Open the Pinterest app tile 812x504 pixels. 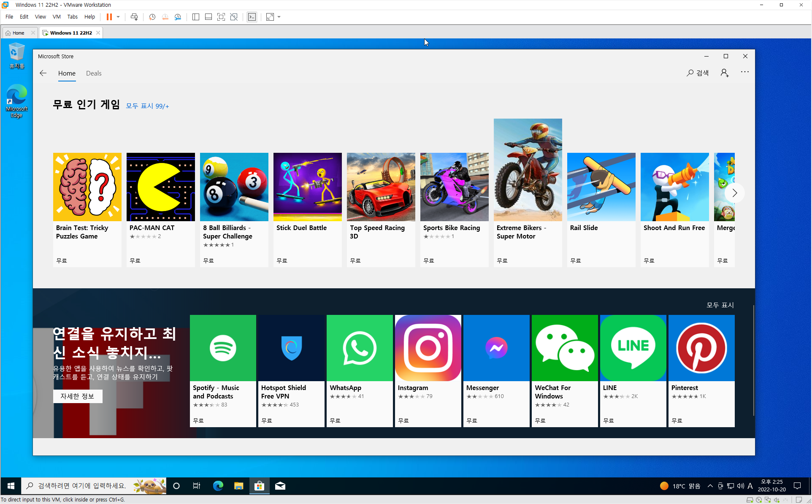click(701, 370)
